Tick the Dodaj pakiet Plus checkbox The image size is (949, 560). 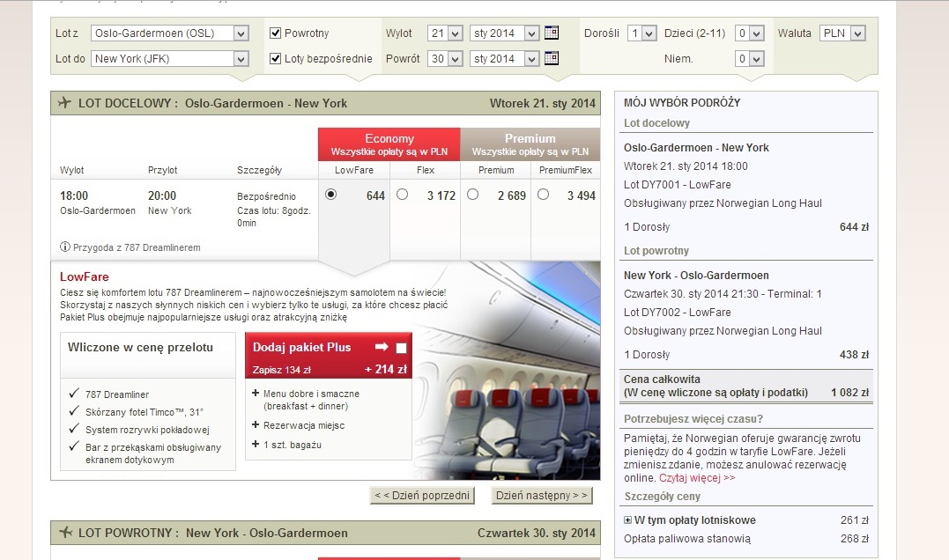401,348
